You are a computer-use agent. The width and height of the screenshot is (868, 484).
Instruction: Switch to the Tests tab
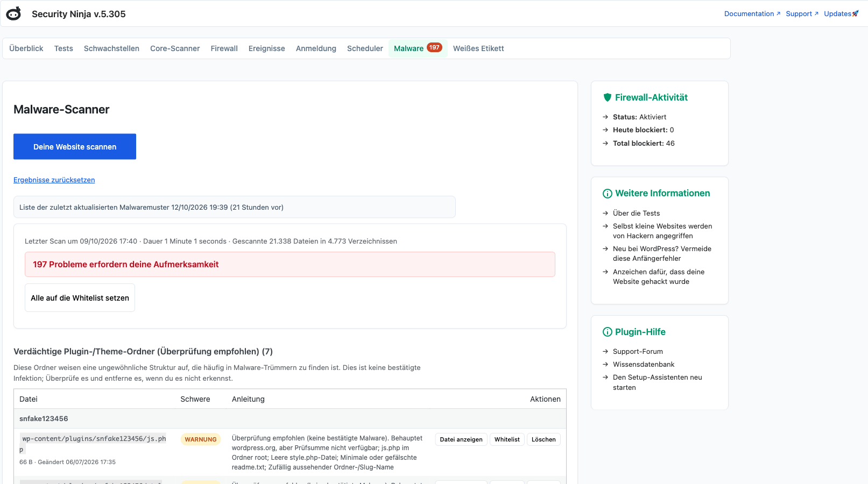coord(63,48)
